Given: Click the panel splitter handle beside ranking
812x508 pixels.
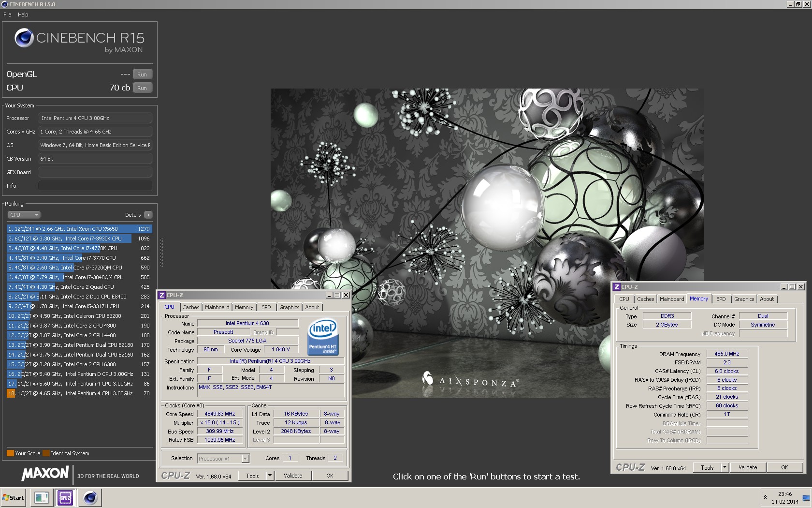Looking at the screenshot, I should [x=161, y=253].
